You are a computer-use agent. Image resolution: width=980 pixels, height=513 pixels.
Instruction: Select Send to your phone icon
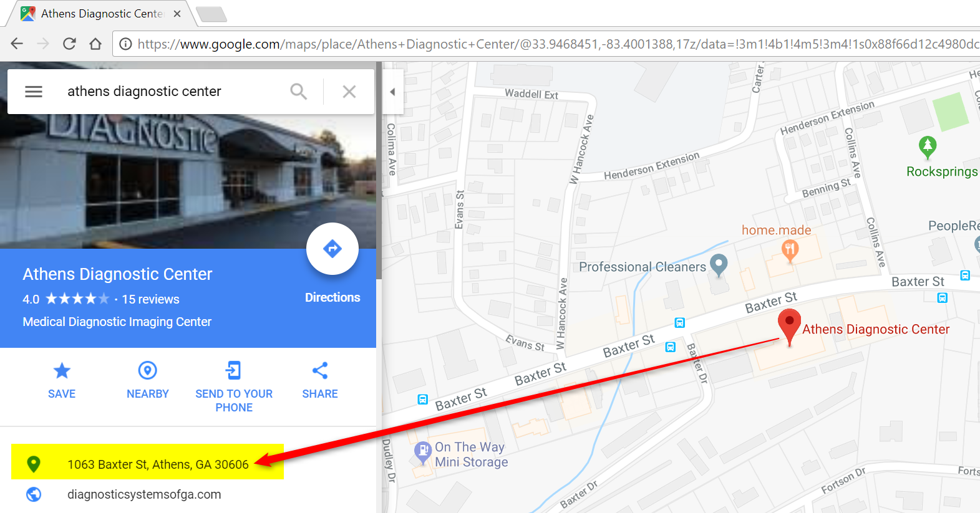point(233,371)
